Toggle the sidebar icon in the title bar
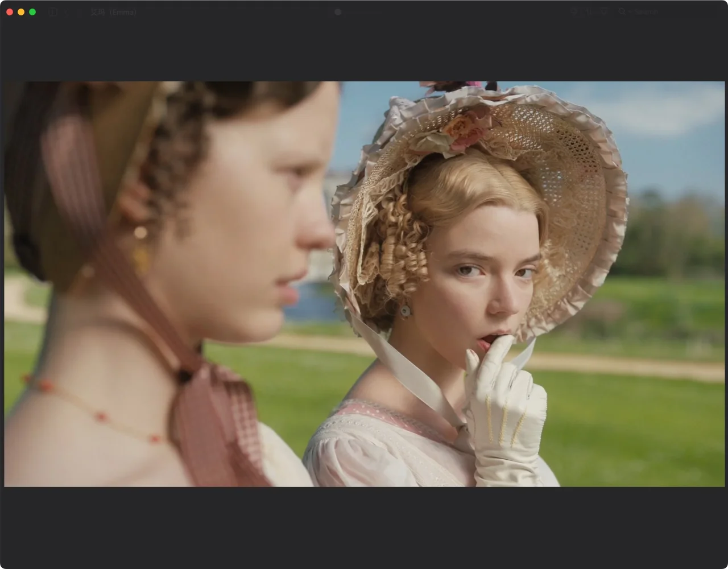The image size is (728, 569). tap(53, 12)
